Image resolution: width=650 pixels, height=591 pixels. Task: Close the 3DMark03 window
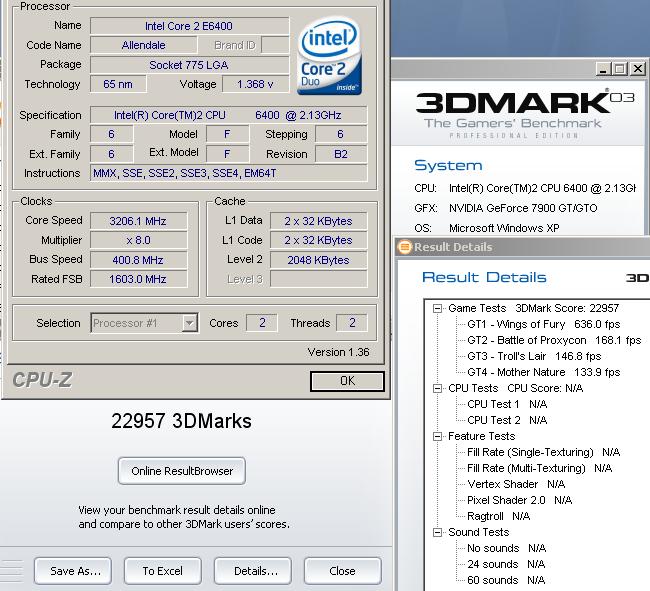coord(638,68)
